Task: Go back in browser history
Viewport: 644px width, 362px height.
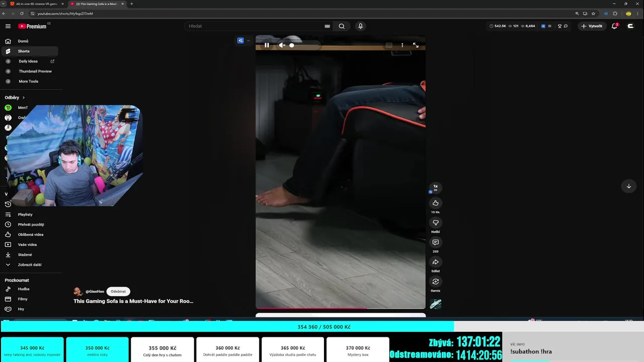Action: pyautogui.click(x=4, y=14)
